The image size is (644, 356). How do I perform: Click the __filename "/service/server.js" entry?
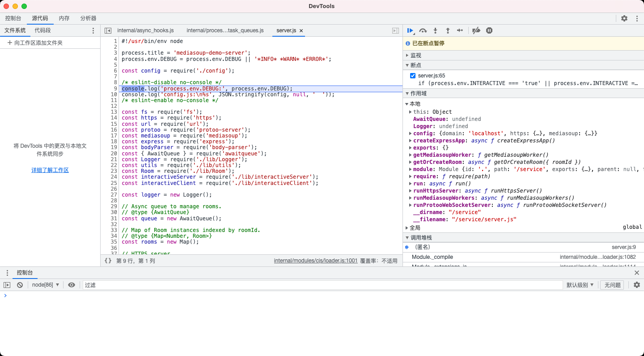465,219
